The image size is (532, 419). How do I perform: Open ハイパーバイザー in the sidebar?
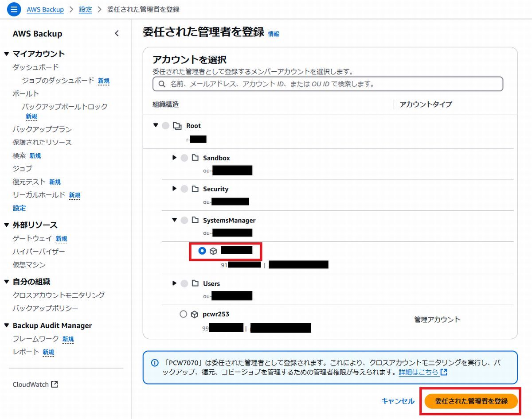(39, 252)
